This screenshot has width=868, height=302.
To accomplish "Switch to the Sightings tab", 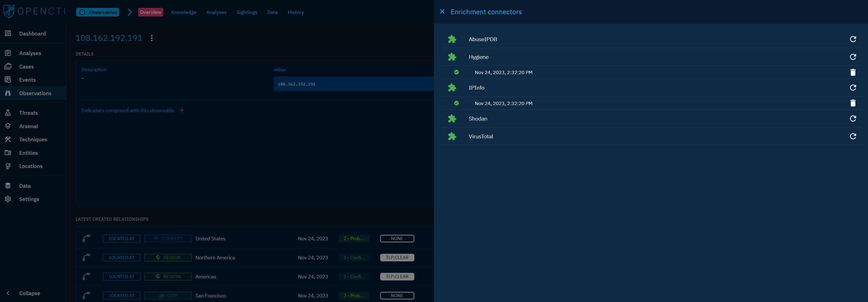I will pyautogui.click(x=247, y=12).
